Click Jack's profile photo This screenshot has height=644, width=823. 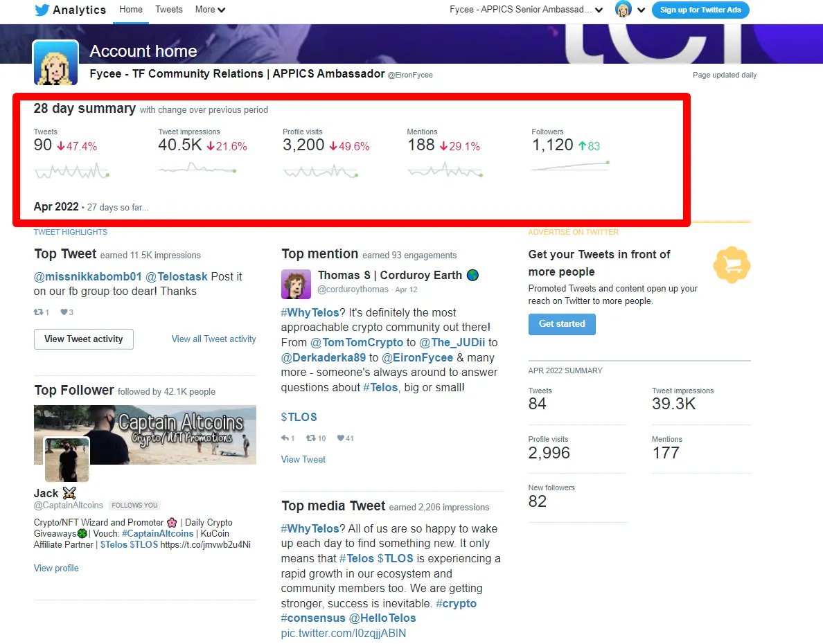point(67,459)
